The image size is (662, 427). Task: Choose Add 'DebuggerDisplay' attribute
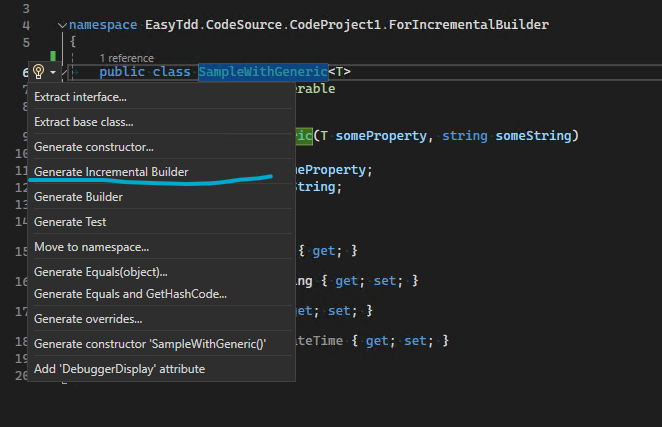point(160,369)
